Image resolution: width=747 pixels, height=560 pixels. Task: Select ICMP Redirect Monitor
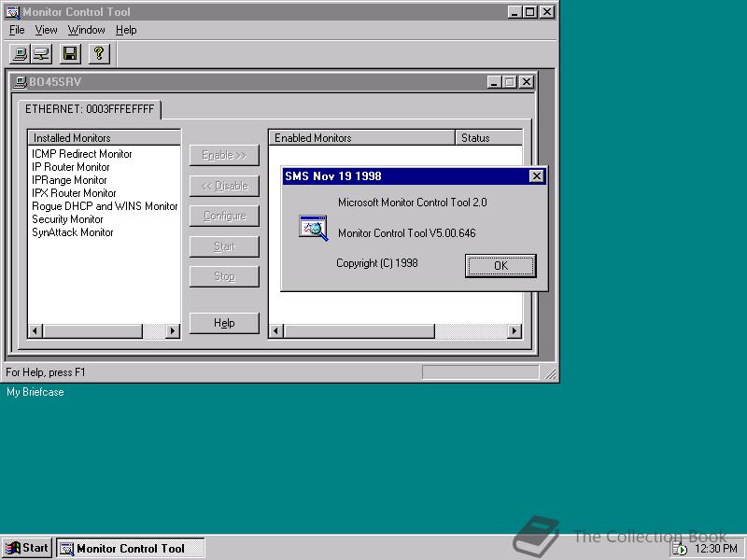81,154
